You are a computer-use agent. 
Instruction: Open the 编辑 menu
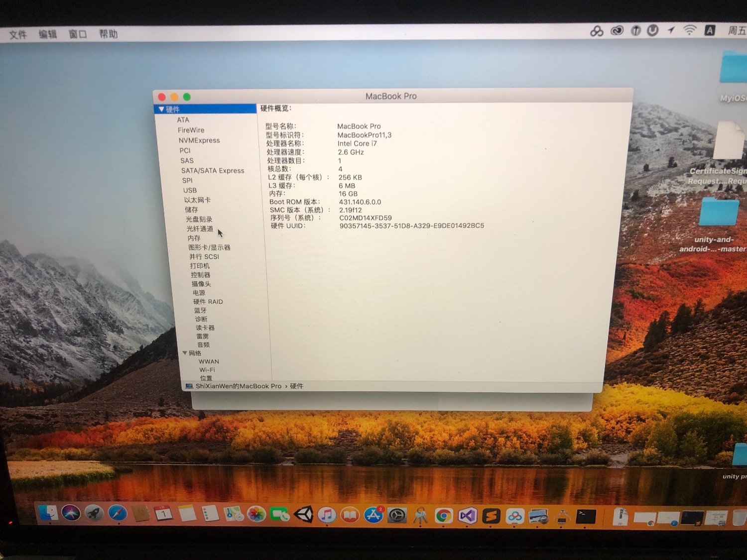(x=48, y=34)
